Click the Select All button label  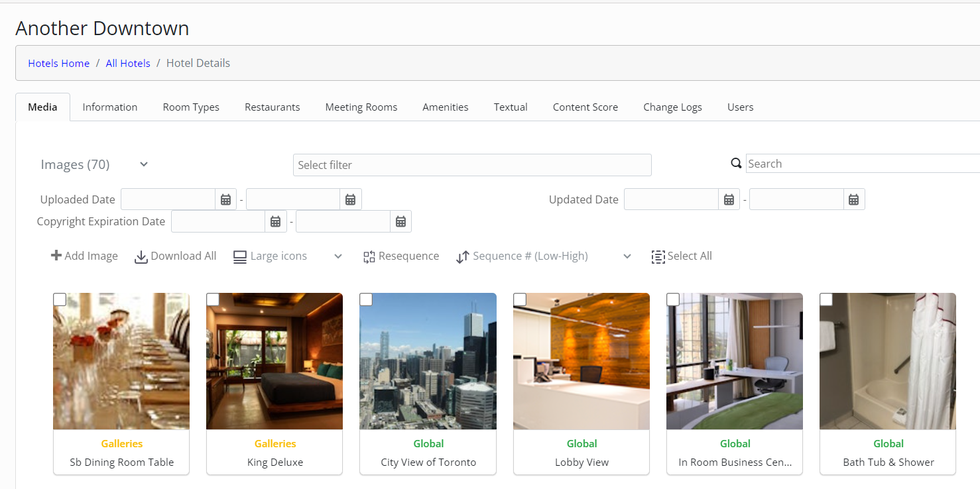click(x=690, y=256)
